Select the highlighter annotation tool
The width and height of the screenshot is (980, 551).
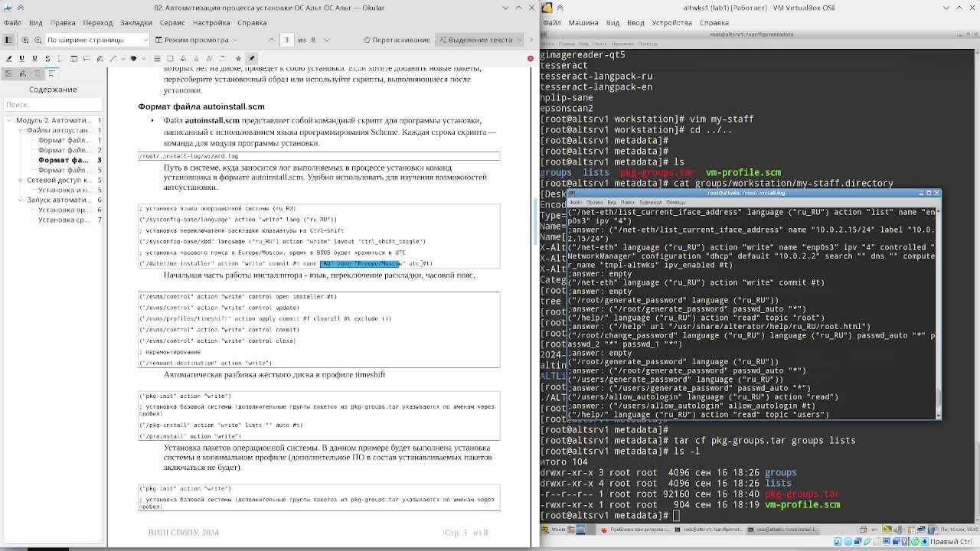tap(8, 58)
